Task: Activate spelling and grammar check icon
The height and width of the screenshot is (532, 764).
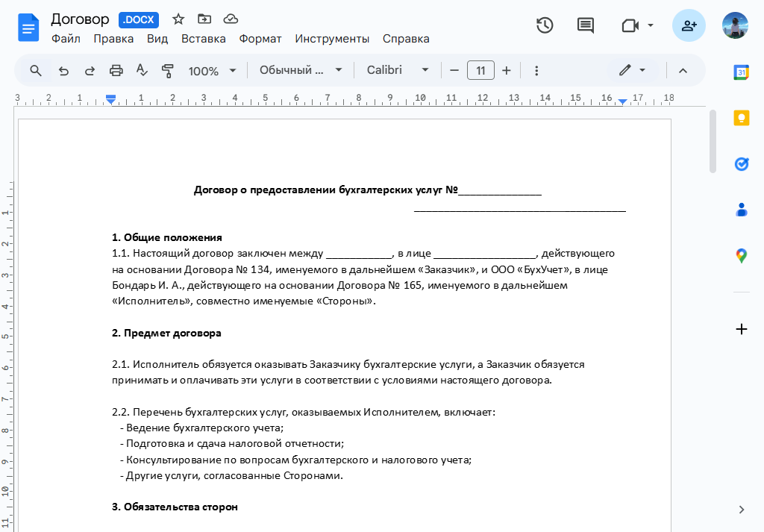Action: click(x=142, y=70)
